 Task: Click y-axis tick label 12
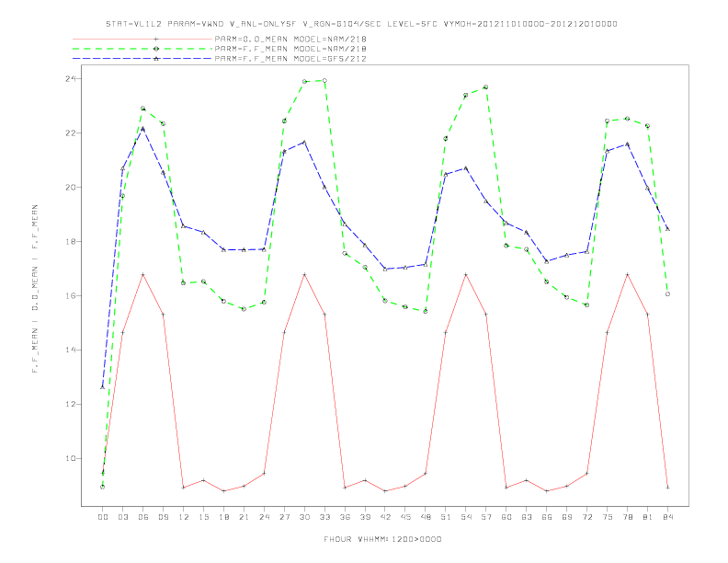71,404
